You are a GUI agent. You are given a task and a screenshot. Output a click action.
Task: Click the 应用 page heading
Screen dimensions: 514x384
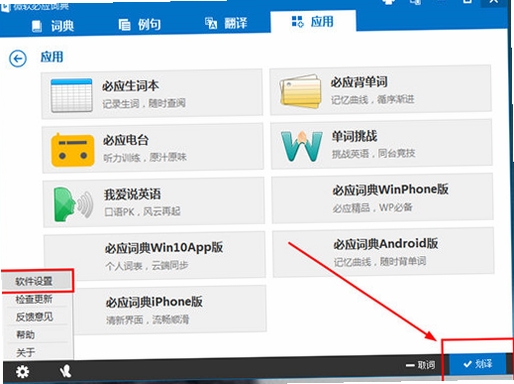coord(52,57)
